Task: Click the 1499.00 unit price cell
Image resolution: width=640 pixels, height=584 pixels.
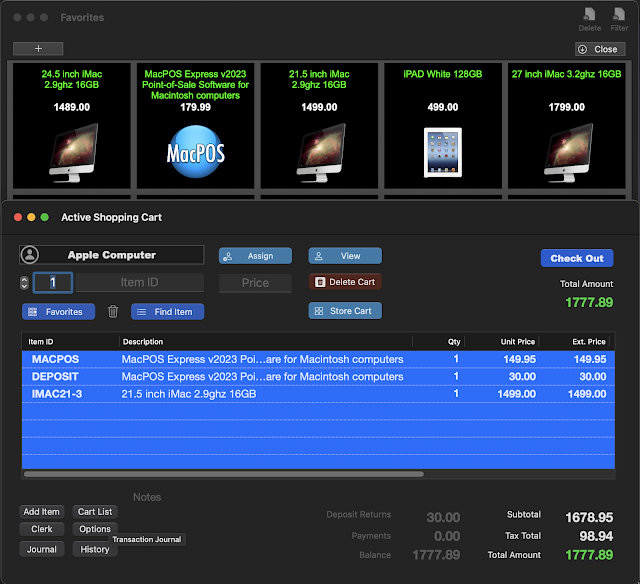Action: [516, 394]
